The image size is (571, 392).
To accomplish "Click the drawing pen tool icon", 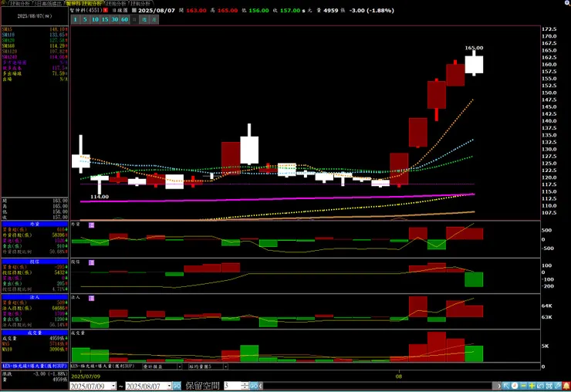I will point(557,386).
